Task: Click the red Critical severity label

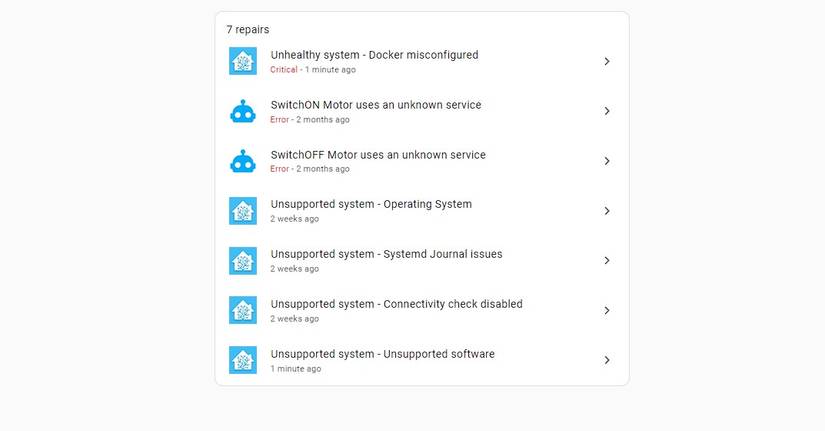Action: 283,70
